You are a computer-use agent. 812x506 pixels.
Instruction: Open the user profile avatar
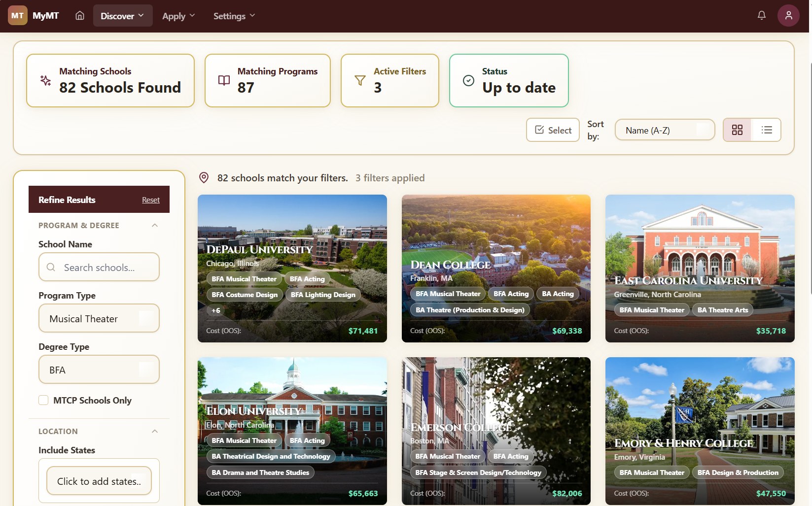click(x=788, y=16)
